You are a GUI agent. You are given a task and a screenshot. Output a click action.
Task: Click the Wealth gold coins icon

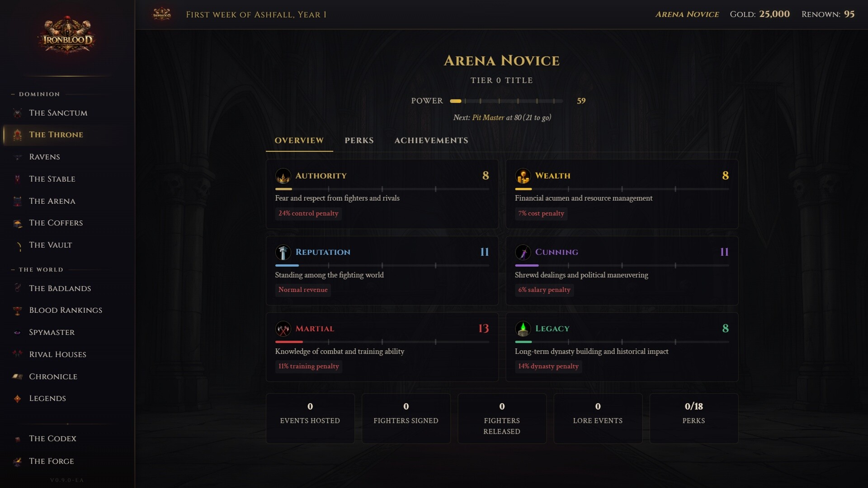pyautogui.click(x=523, y=176)
